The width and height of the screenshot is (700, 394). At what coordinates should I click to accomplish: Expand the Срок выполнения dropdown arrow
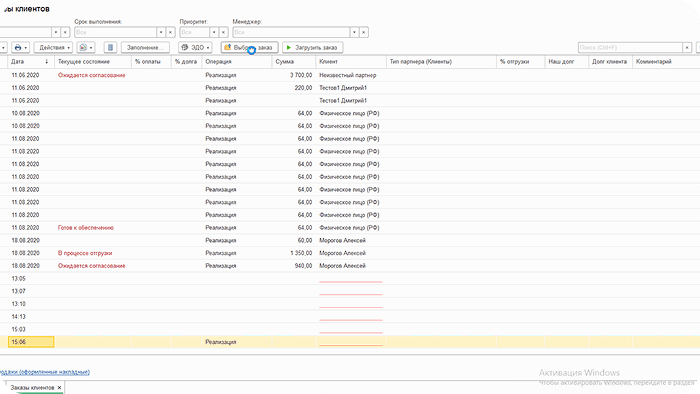click(161, 32)
